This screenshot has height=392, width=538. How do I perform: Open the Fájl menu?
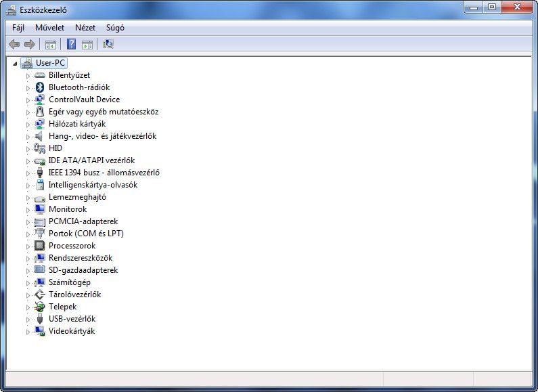(x=18, y=28)
